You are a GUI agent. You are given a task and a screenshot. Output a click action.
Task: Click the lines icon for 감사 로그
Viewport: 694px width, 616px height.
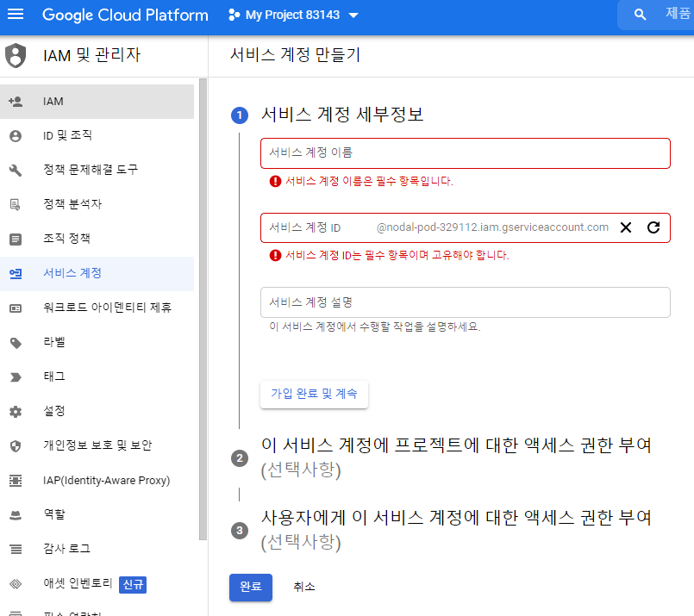tap(16, 550)
